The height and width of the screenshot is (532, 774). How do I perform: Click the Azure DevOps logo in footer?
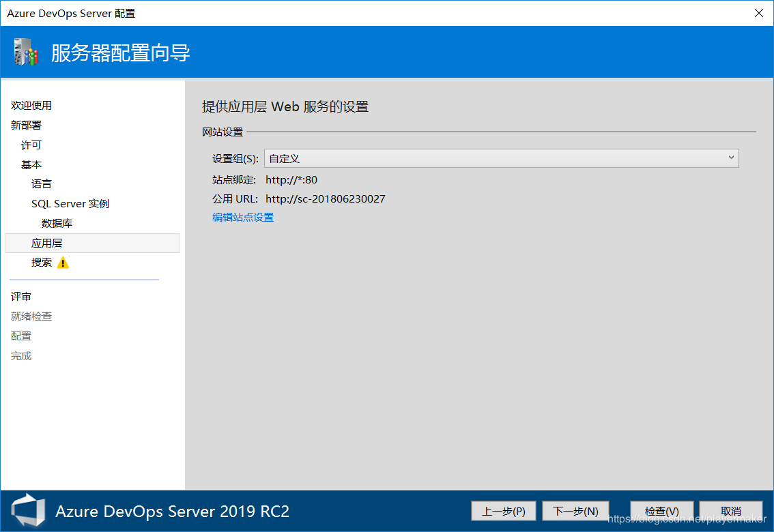coord(28,511)
